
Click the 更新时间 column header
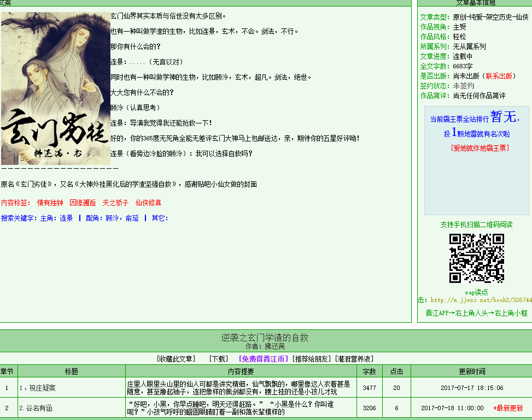pyautogui.click(x=472, y=371)
